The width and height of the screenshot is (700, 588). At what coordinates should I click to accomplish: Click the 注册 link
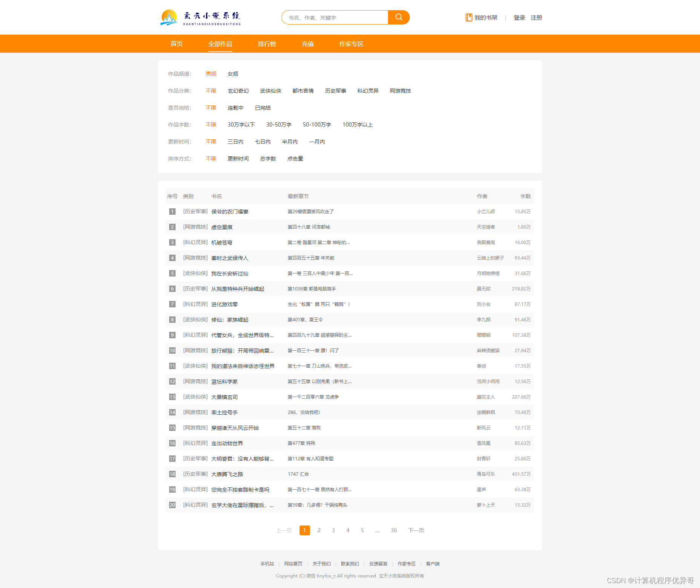(536, 18)
